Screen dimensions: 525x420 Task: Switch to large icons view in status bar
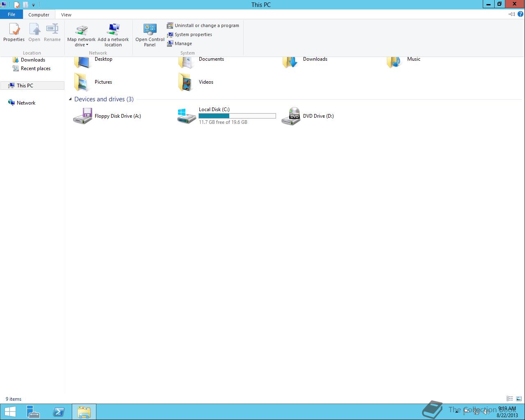(519, 399)
